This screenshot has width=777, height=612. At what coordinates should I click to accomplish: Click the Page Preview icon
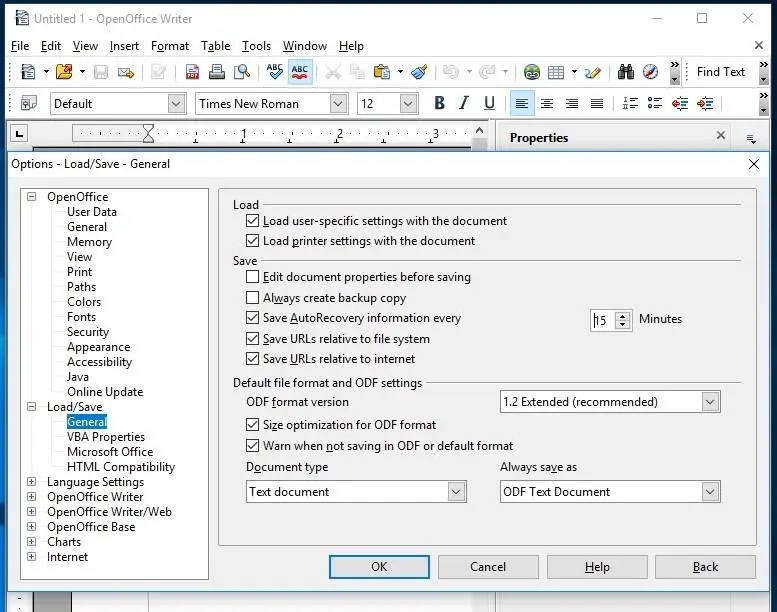click(242, 72)
